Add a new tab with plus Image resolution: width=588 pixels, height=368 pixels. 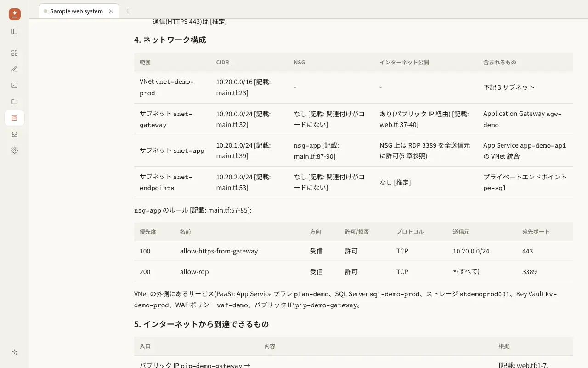128,11
